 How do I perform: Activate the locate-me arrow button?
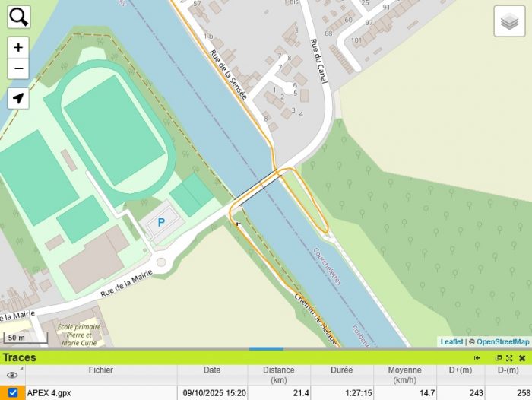[18, 98]
